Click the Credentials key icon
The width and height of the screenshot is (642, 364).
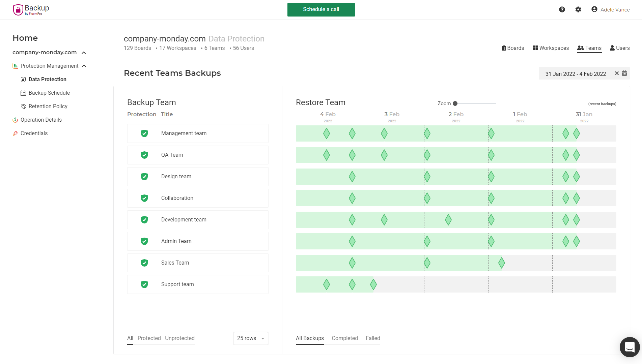(15, 133)
